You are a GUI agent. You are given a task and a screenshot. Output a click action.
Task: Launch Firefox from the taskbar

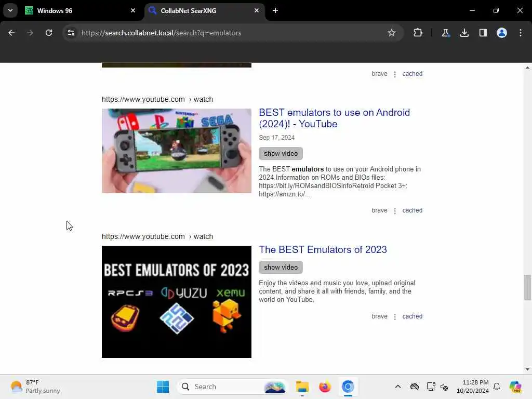point(325,387)
